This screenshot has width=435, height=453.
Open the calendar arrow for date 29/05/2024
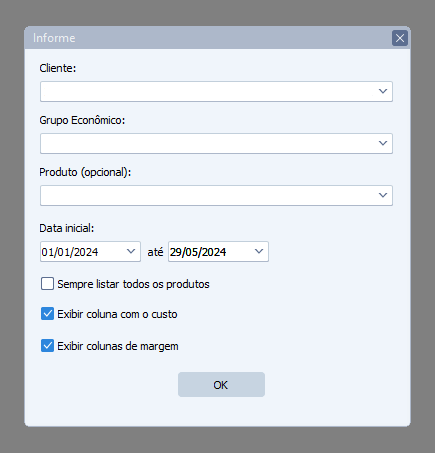[259, 251]
